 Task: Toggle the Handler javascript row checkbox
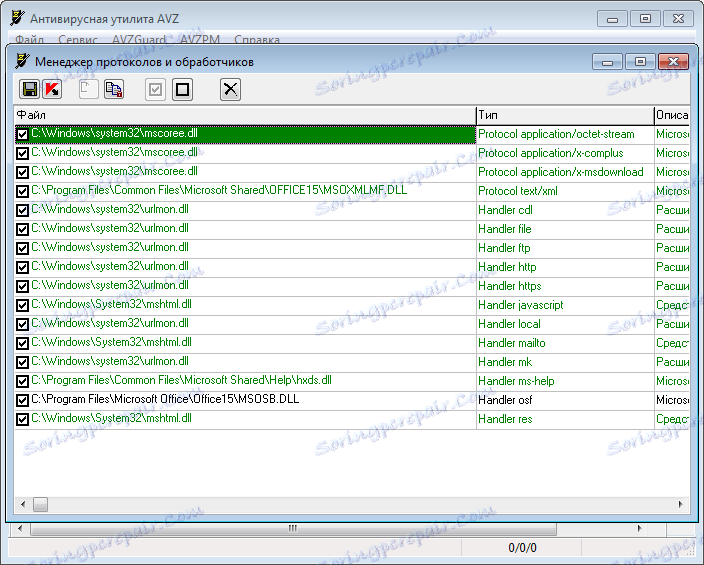point(22,305)
